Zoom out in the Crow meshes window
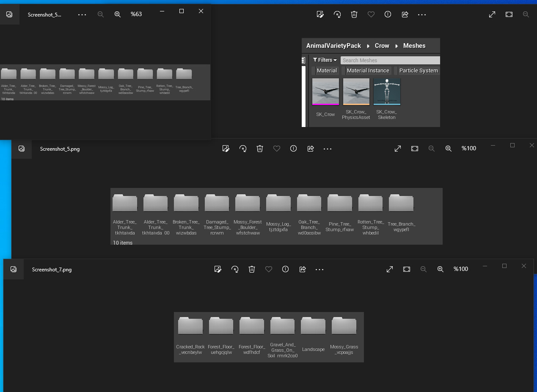The width and height of the screenshot is (537, 392). pyautogui.click(x=526, y=14)
